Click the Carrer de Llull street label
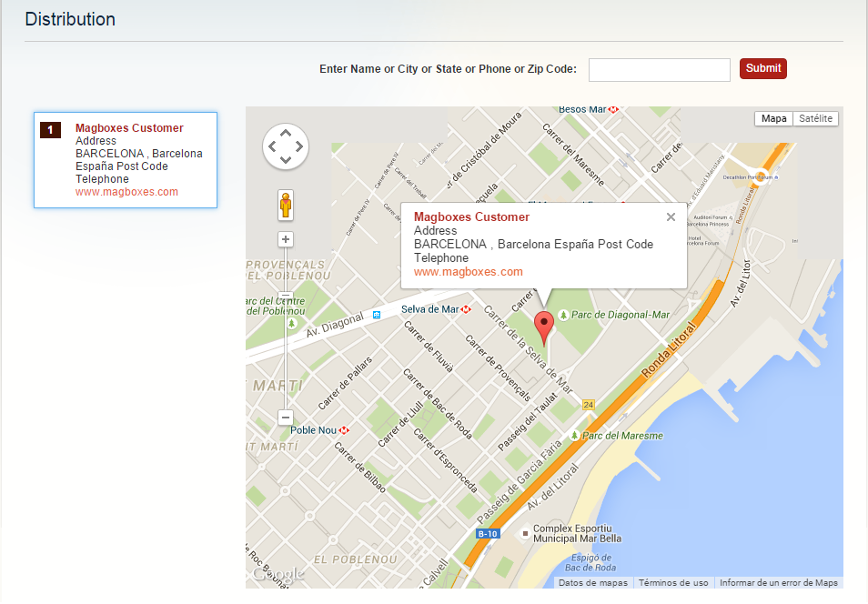Viewport: 868px width, 604px height. click(x=400, y=425)
